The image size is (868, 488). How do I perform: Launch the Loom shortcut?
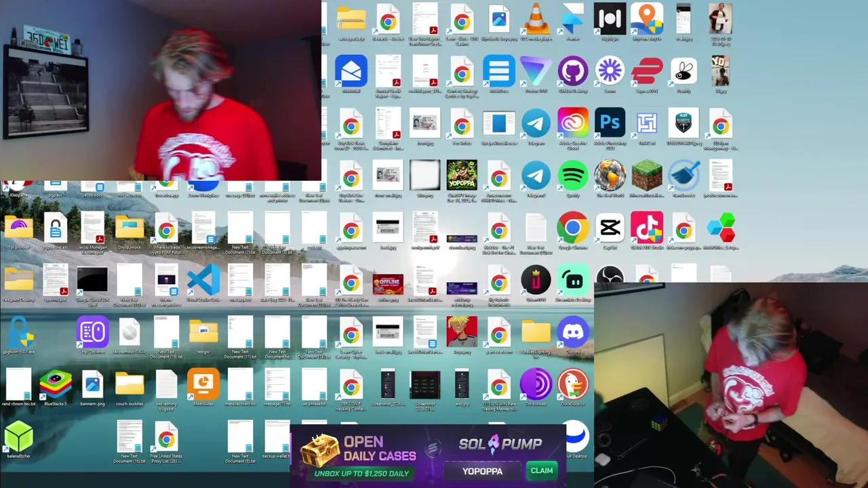click(610, 71)
